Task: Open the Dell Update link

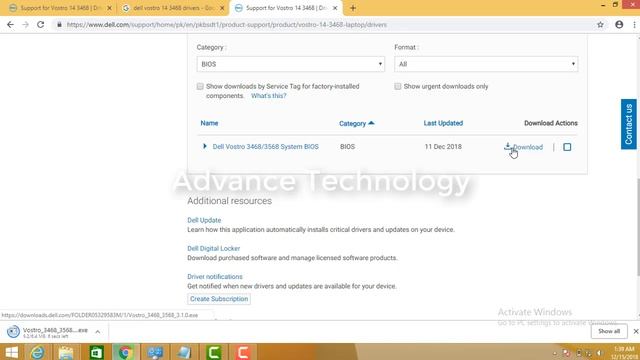Action: (x=204, y=220)
